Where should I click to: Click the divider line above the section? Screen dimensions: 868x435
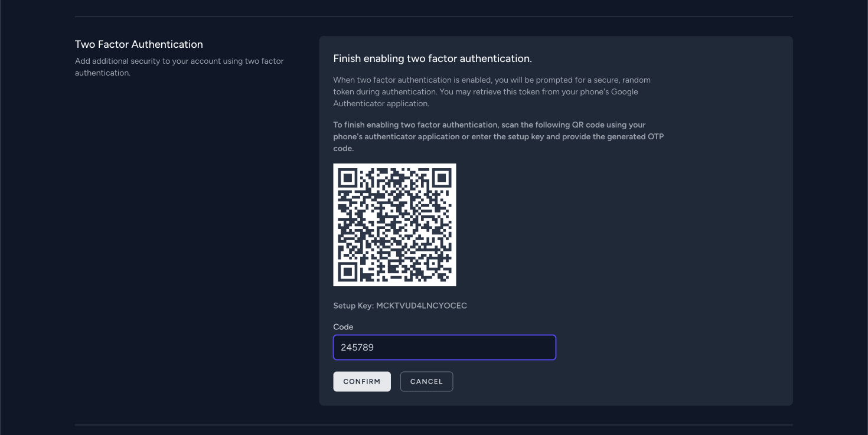point(433,16)
